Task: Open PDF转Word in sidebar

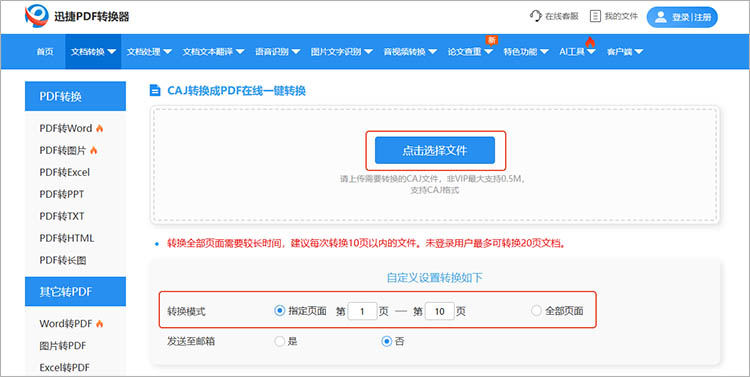Action: pyautogui.click(x=66, y=128)
